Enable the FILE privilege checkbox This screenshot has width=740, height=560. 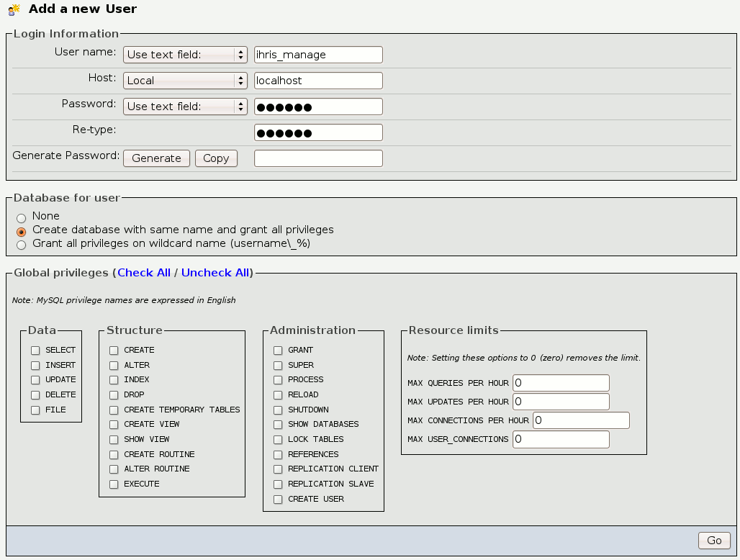coord(35,410)
